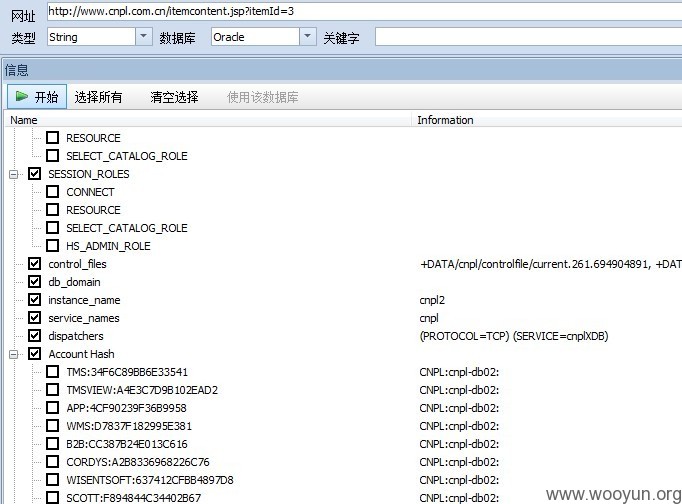
Task: Check the SELECT_CATALOG_ROLE checkbox above SESSION_ROLES
Action: point(52,156)
